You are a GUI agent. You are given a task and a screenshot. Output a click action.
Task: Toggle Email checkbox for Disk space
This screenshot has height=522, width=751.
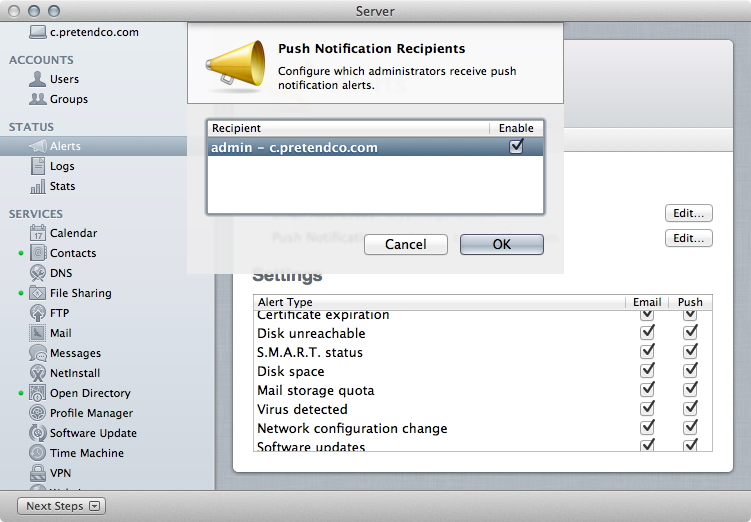click(x=647, y=371)
